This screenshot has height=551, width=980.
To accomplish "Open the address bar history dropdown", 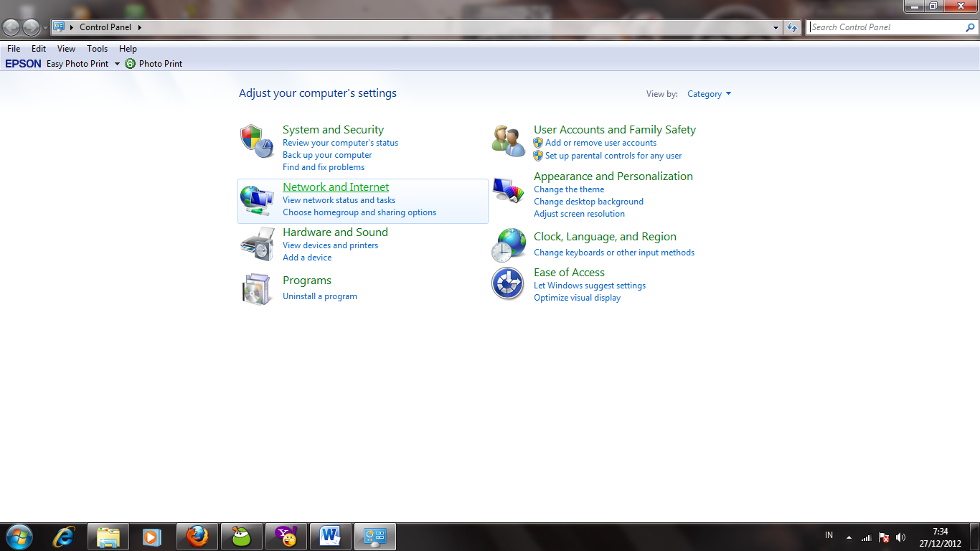I will [x=776, y=27].
